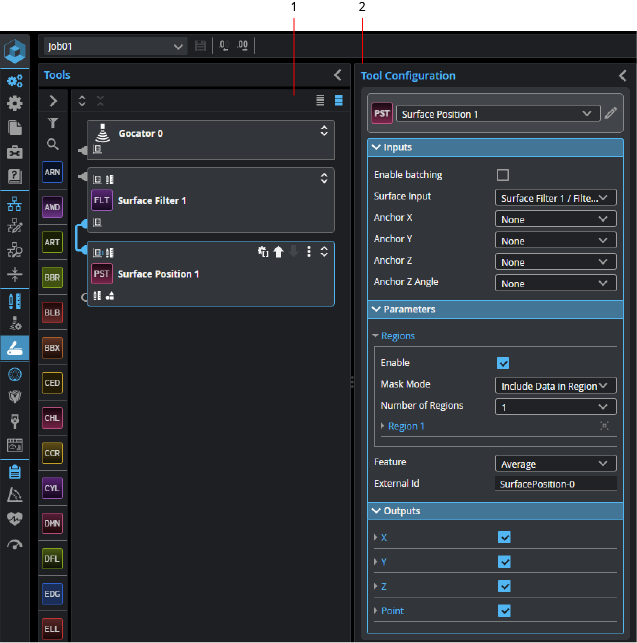Image resolution: width=637 pixels, height=643 pixels.
Task: Click the EDG tool in the toolbox
Action: [x=52, y=593]
